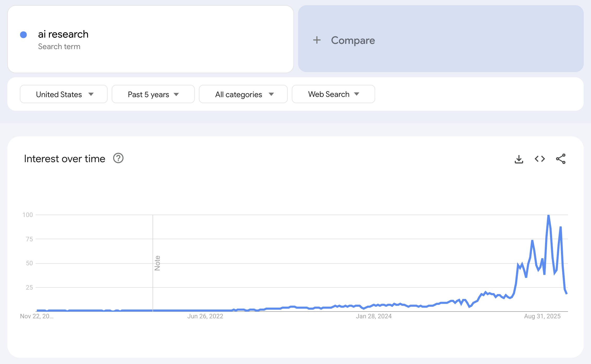Click the 100 y-axis label
The height and width of the screenshot is (364, 591).
coord(28,215)
